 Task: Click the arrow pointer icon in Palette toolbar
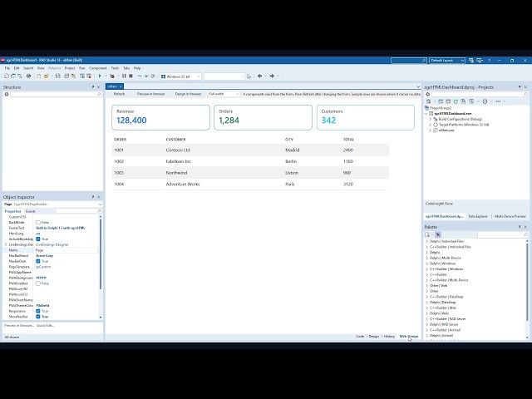pos(438,234)
